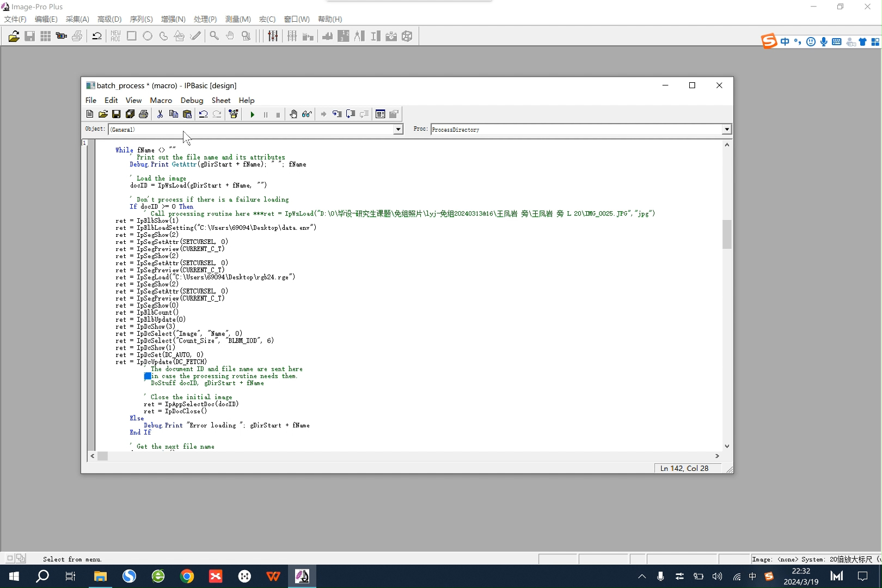Expand the Proc dropdown arrow

click(727, 130)
